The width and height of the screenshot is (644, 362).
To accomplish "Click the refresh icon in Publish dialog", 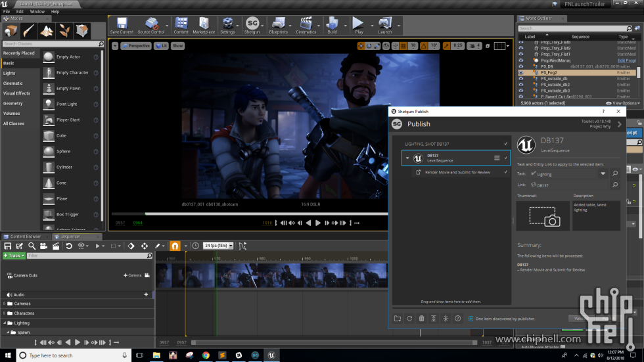I will 409,319.
